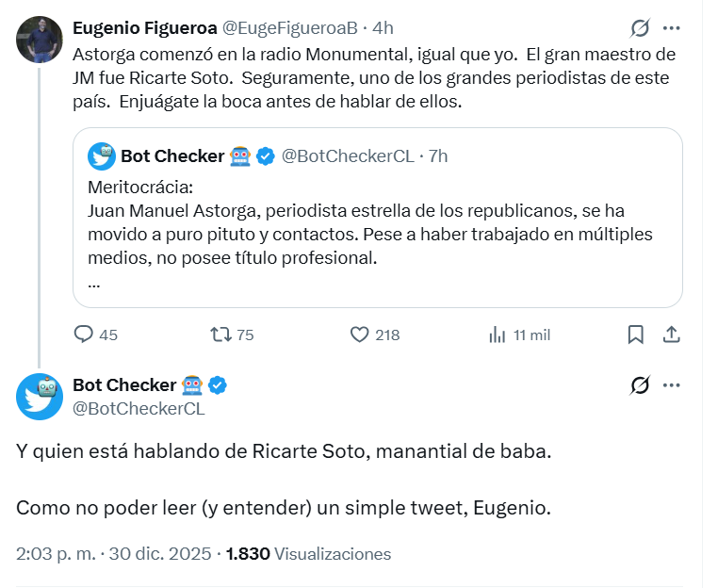
Task: Open the view analytics icon showing 11 mil
Action: tap(498, 335)
